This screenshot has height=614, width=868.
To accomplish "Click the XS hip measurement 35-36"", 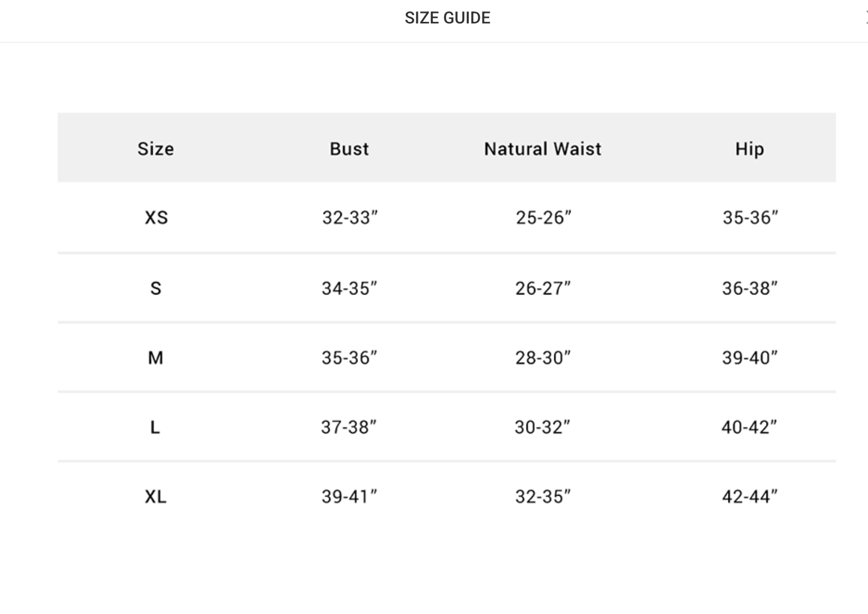I will point(750,217).
